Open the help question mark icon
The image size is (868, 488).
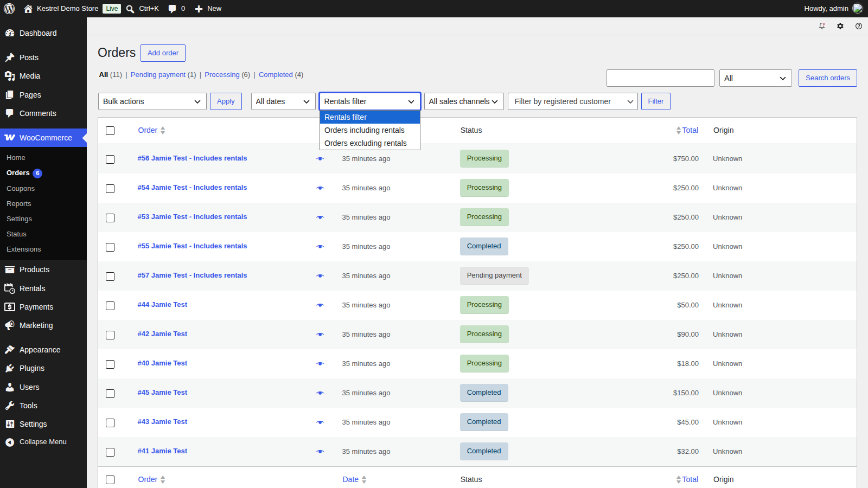[x=859, y=26]
